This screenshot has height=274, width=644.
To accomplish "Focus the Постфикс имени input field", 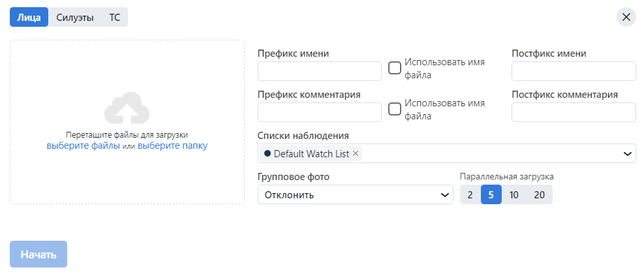I will tap(574, 71).
